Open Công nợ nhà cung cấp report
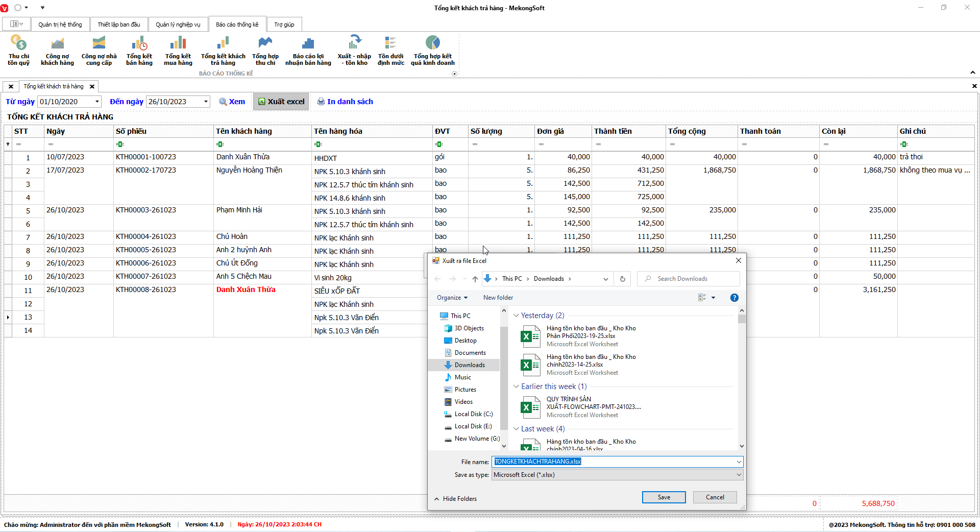 [99, 50]
